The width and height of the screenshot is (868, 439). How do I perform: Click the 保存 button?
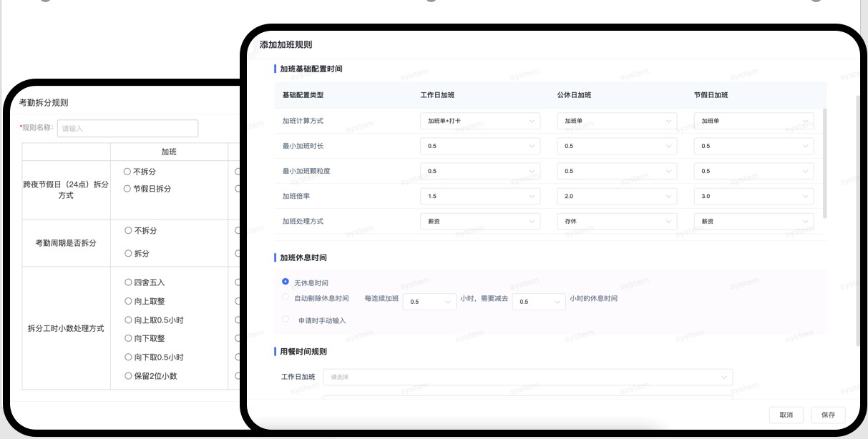pyautogui.click(x=828, y=415)
